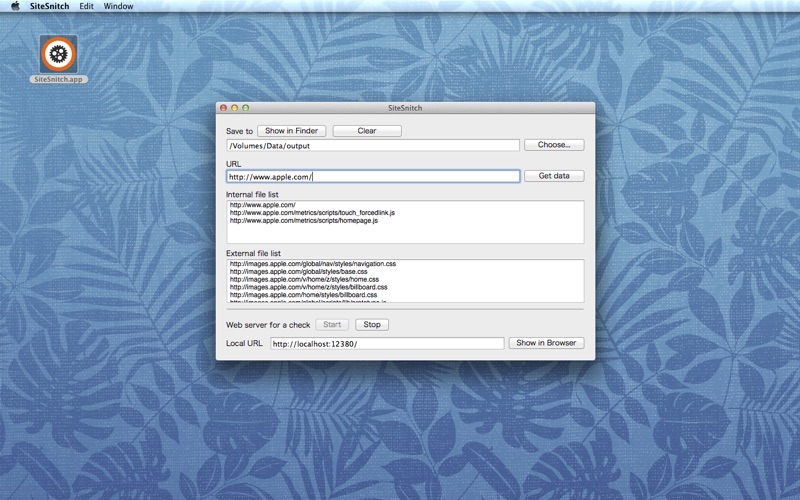The image size is (800, 500).
Task: Click the Show in Browser button
Action: pyautogui.click(x=546, y=343)
